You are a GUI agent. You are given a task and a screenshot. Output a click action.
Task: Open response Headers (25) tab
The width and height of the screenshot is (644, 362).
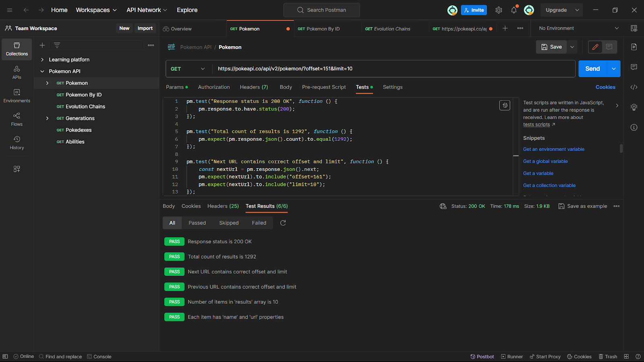(x=223, y=206)
